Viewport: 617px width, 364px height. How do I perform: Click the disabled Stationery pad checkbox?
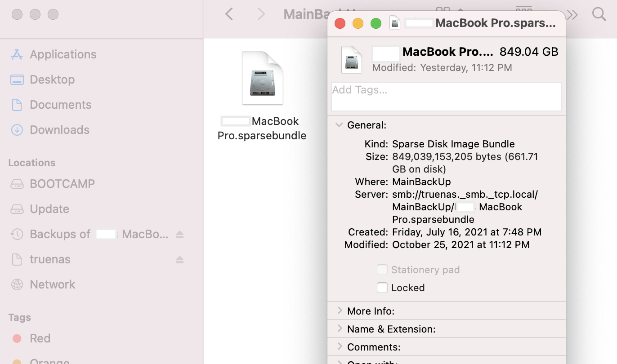pyautogui.click(x=382, y=270)
